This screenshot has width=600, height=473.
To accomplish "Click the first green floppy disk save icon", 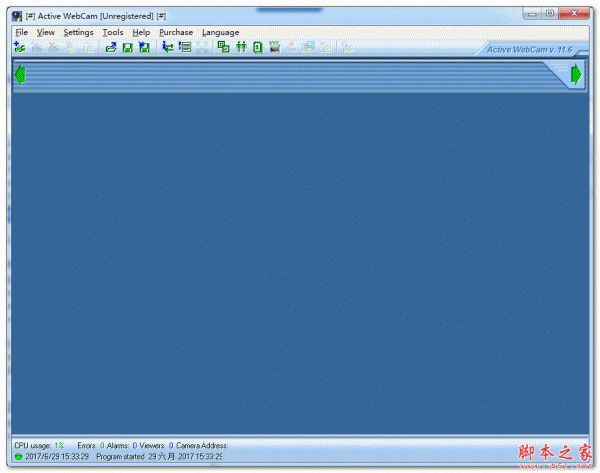I will (128, 47).
